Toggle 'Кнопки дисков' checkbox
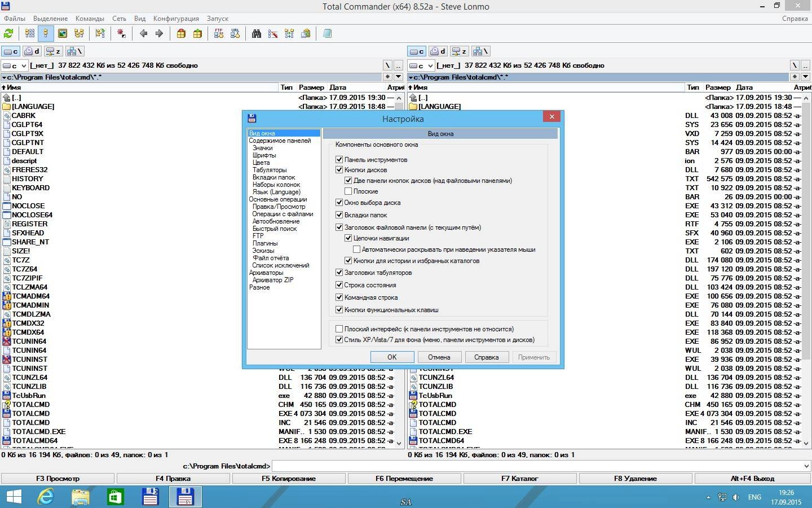 point(339,170)
